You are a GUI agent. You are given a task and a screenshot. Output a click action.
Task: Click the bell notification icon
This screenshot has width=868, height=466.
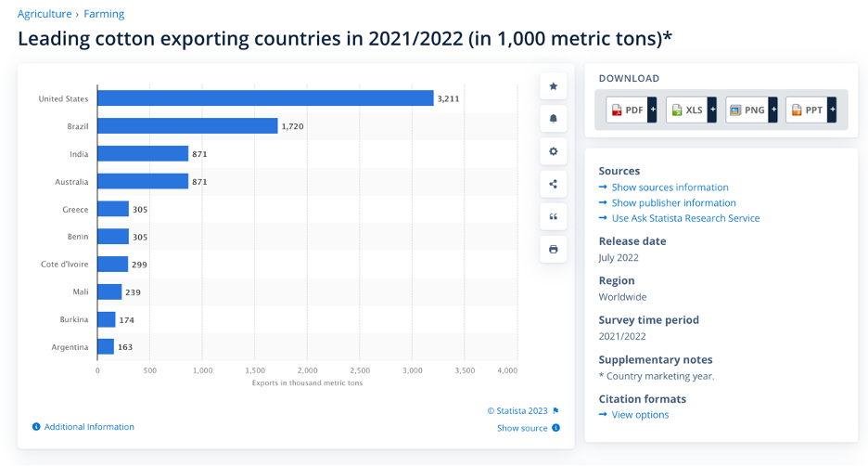pyautogui.click(x=554, y=119)
